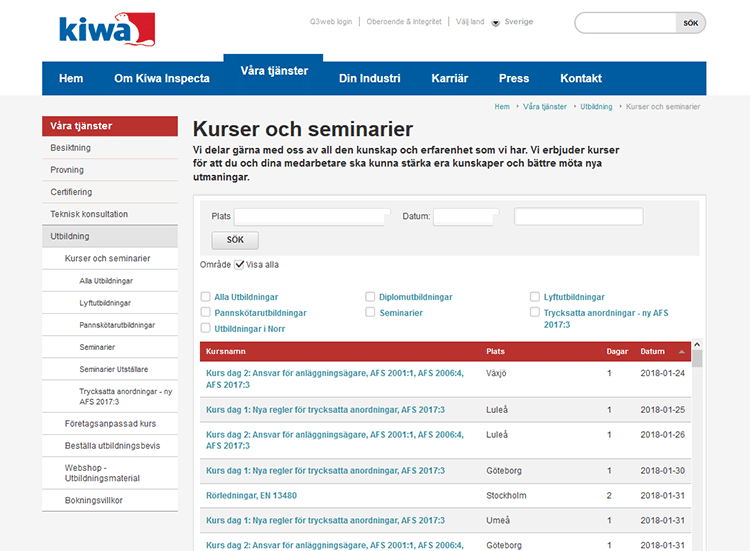The height and width of the screenshot is (551, 750).
Task: Open the Våra tjänster navigation tab
Action: 274,72
